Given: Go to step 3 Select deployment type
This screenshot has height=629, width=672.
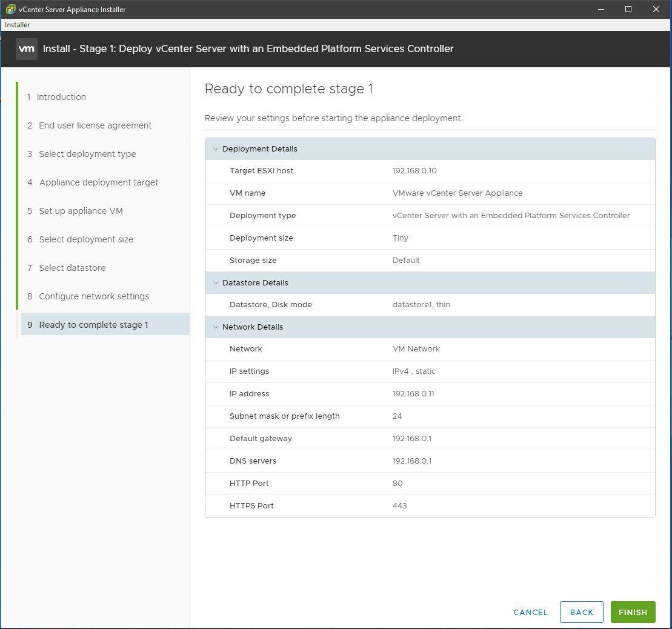Looking at the screenshot, I should click(81, 154).
